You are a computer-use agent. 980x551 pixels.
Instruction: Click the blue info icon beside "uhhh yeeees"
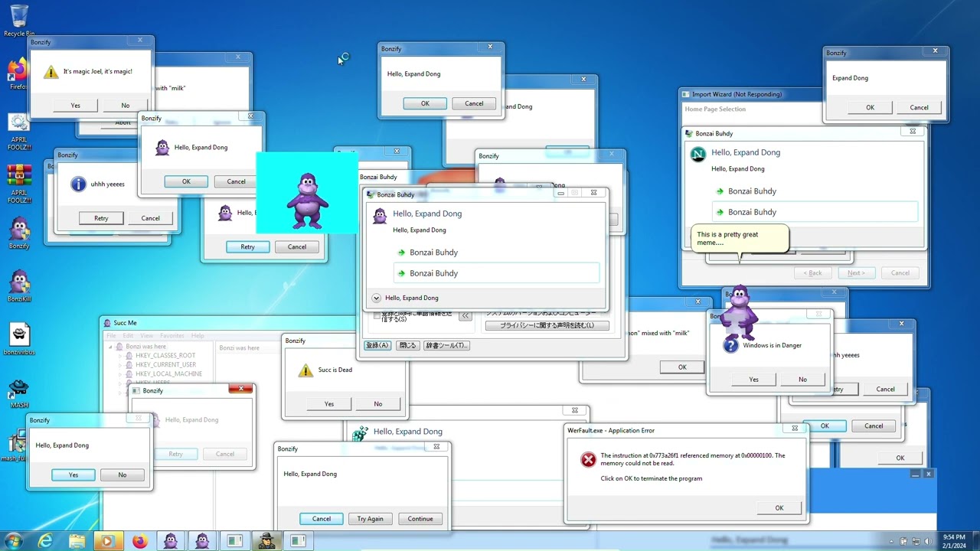[78, 184]
